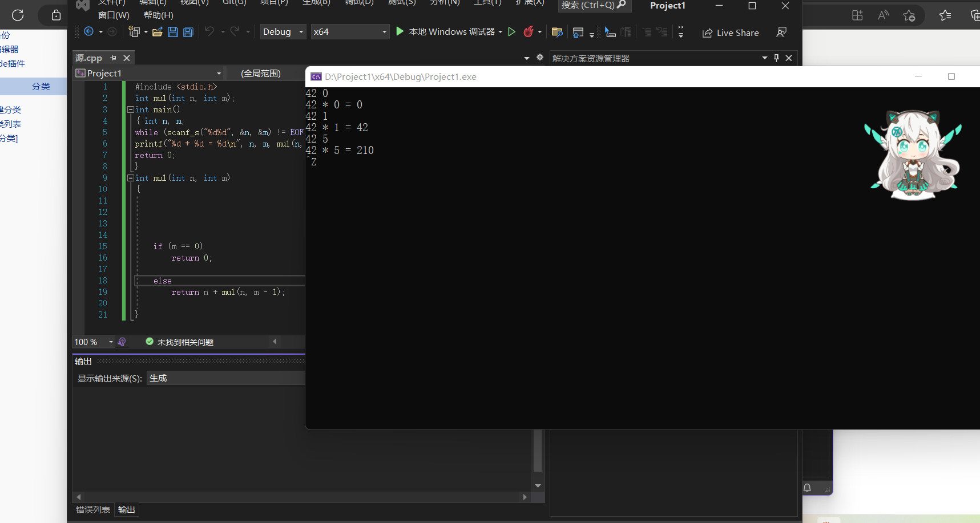Screen dimensions: 980x523
Task: Click the browser read aloud icon
Action: [884, 15]
